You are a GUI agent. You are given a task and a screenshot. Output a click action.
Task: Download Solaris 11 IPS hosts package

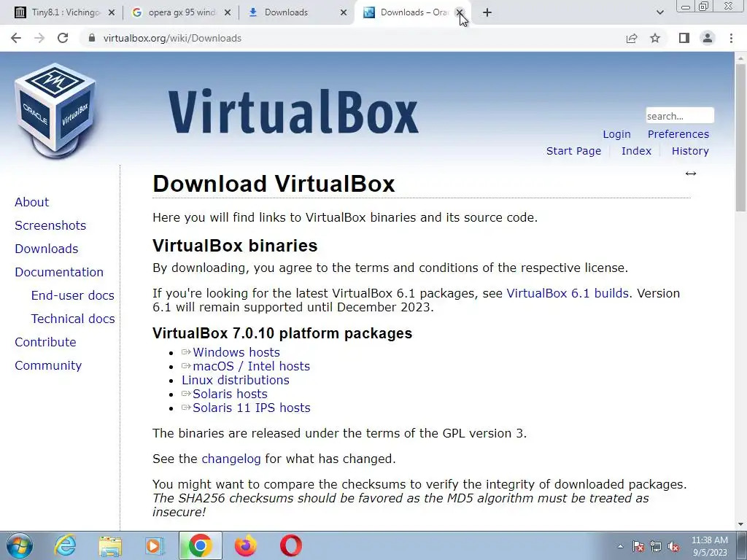(252, 408)
